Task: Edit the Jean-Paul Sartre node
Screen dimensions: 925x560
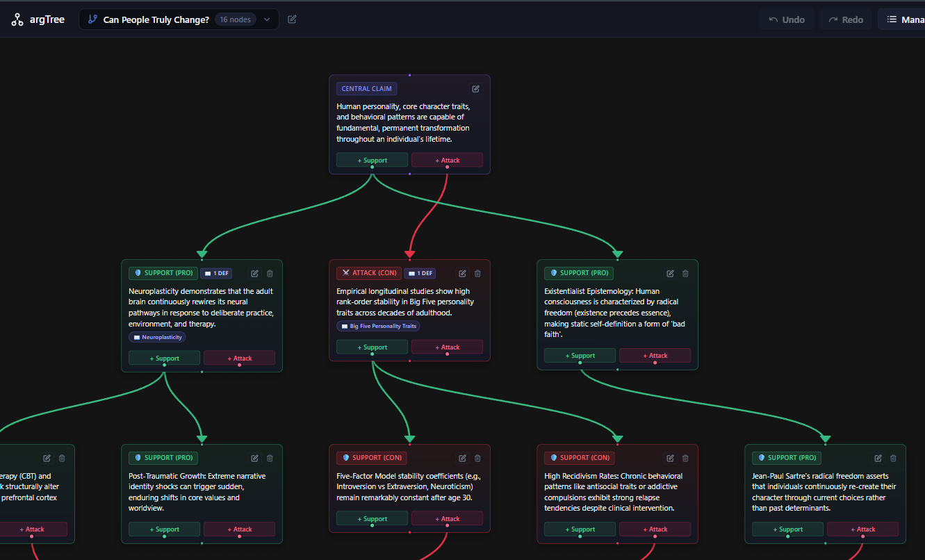Action: pyautogui.click(x=878, y=459)
